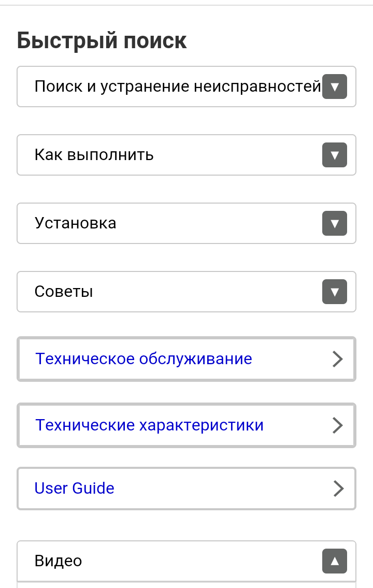Click the 'Видео' label text
373x588 pixels.
pos(58,561)
